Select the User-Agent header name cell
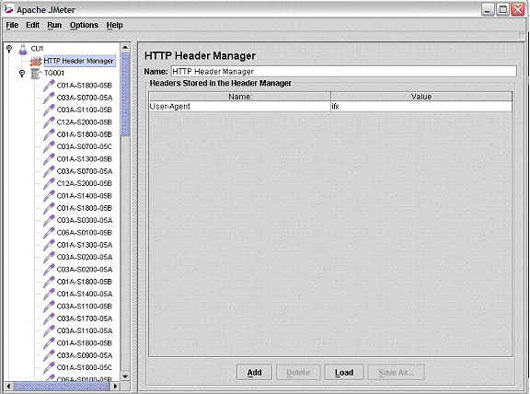The height and width of the screenshot is (394, 530). [239, 106]
